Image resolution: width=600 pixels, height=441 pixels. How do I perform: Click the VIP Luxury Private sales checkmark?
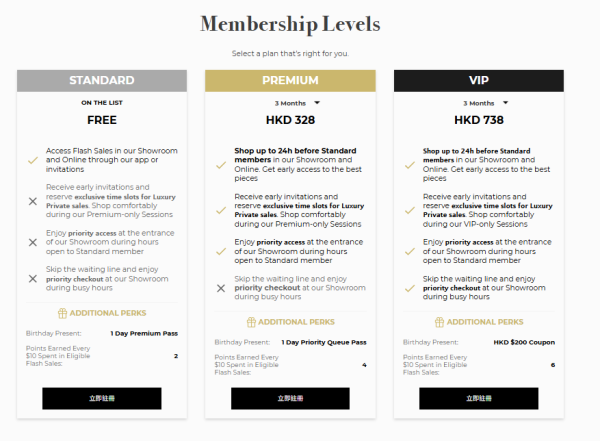410,206
